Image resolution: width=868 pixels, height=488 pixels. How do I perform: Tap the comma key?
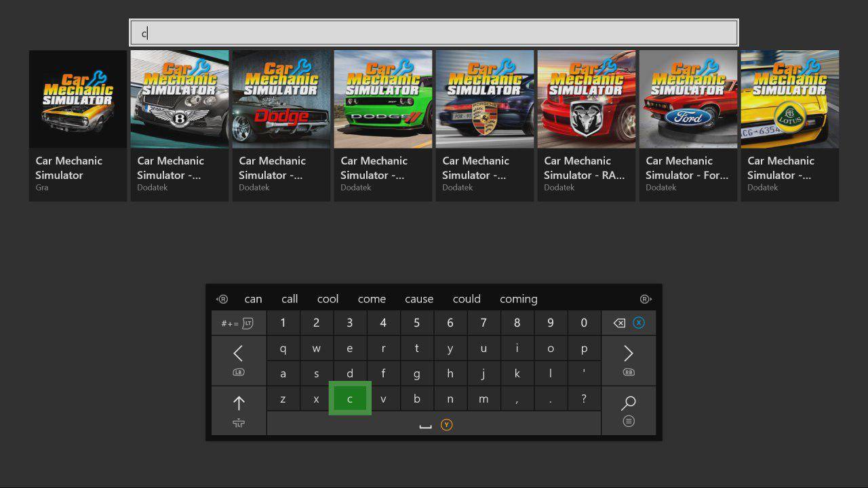pos(517,399)
